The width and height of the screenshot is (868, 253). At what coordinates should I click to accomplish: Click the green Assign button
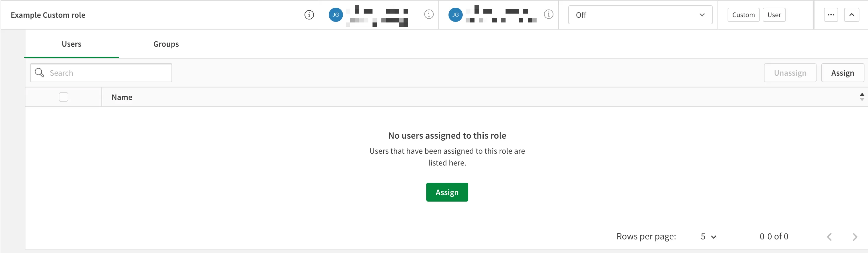click(447, 192)
